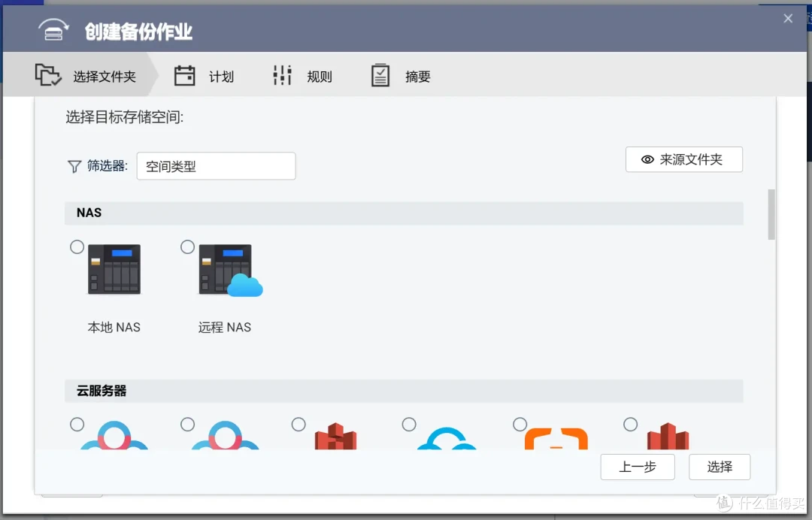Open the 空间类型 filter dropdown

click(216, 166)
